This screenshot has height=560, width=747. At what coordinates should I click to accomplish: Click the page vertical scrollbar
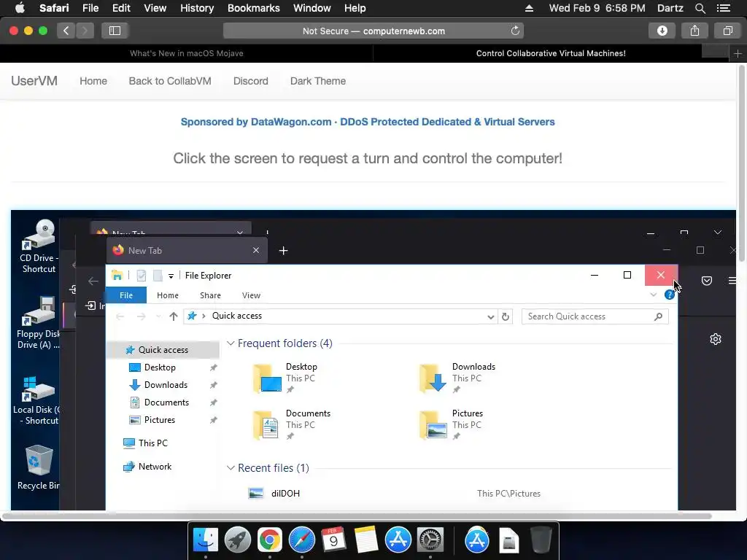pyautogui.click(x=741, y=163)
